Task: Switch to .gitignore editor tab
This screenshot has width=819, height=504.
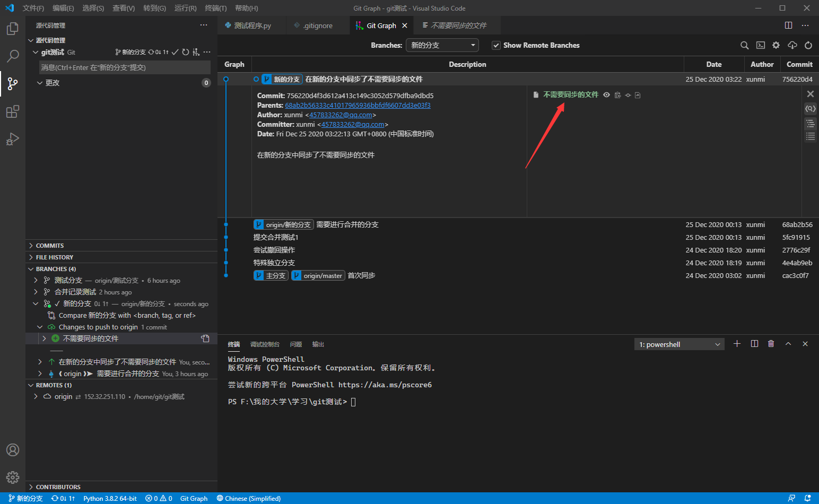Action: tap(318, 25)
